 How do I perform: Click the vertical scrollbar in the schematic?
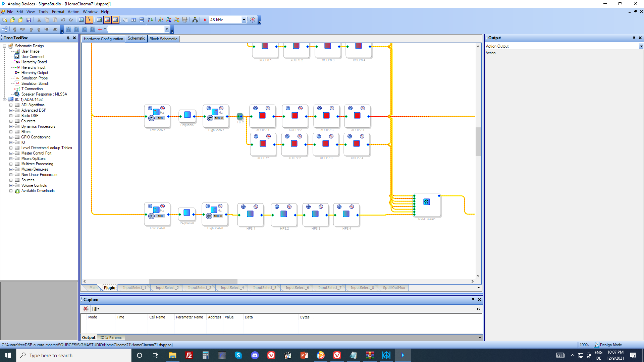478,141
